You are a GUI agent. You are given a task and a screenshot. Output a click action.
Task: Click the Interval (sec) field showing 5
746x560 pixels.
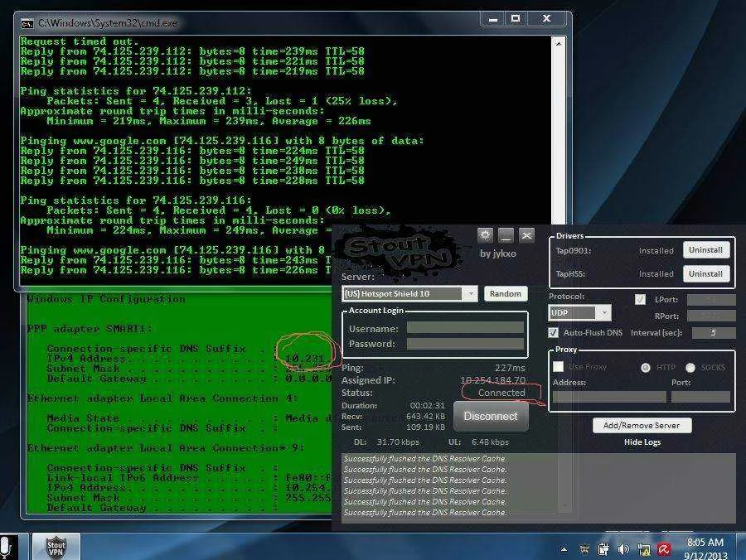(714, 333)
